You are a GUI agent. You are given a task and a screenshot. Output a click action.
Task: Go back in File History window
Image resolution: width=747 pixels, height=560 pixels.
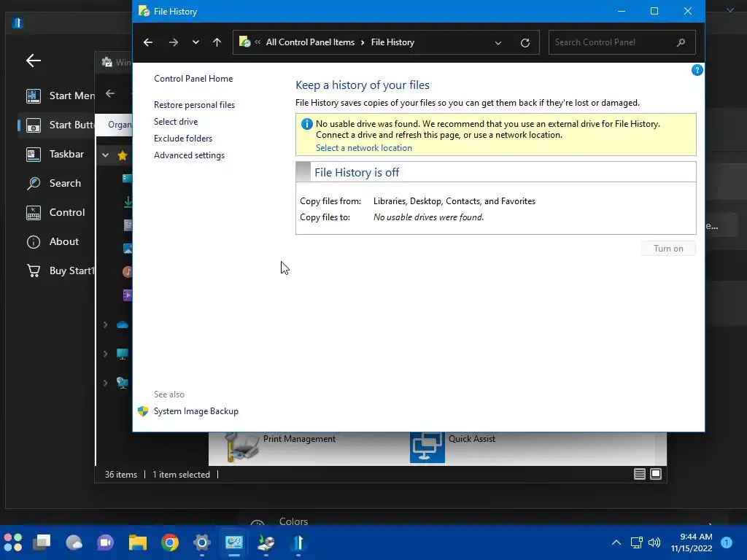tap(148, 42)
